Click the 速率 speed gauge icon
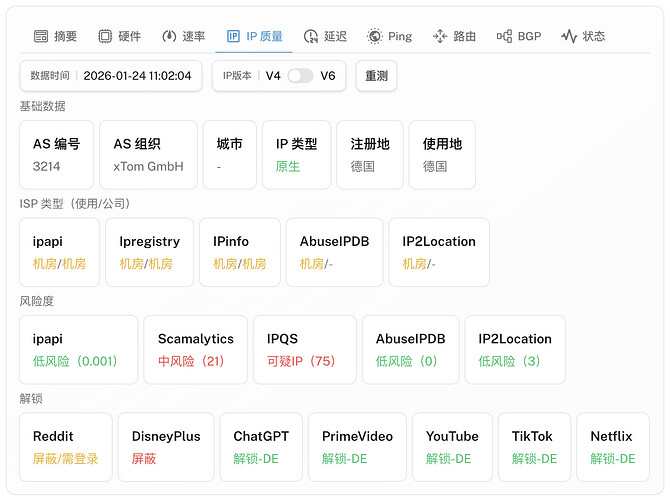The width and height of the screenshot is (670, 499). tap(169, 36)
